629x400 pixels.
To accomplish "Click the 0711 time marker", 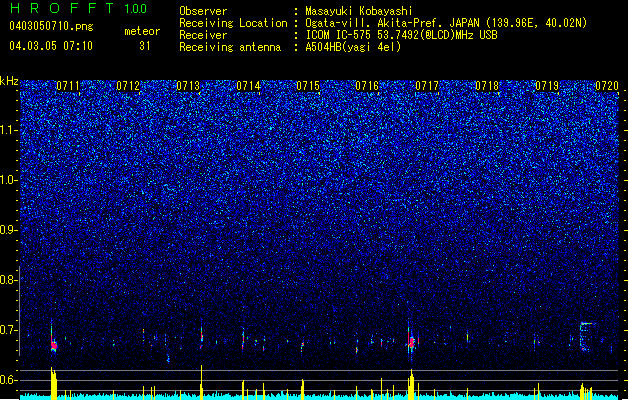I will (x=68, y=86).
